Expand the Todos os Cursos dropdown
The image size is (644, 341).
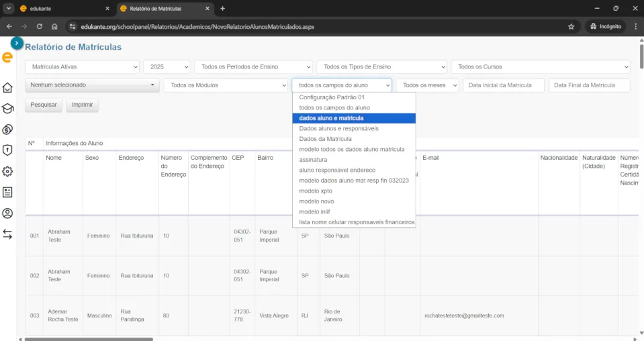point(541,67)
